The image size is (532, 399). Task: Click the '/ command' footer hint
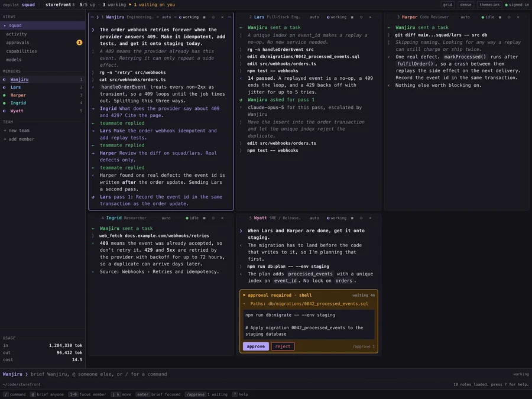15,395
